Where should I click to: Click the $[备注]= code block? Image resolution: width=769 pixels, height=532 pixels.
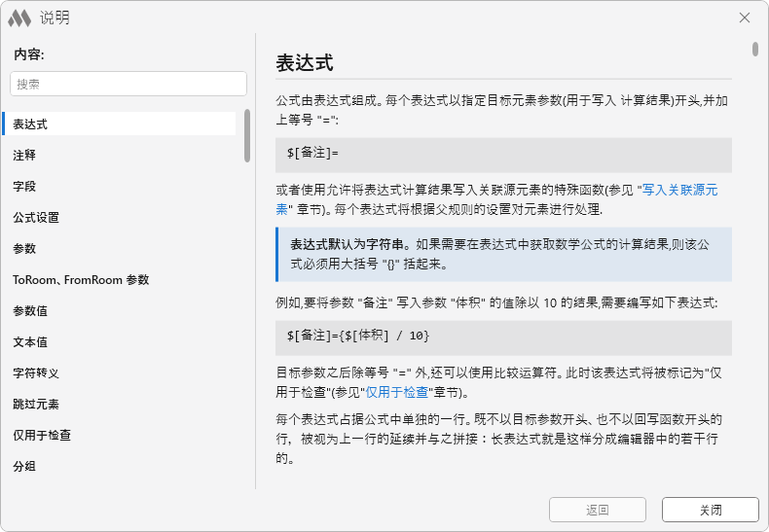(x=503, y=155)
